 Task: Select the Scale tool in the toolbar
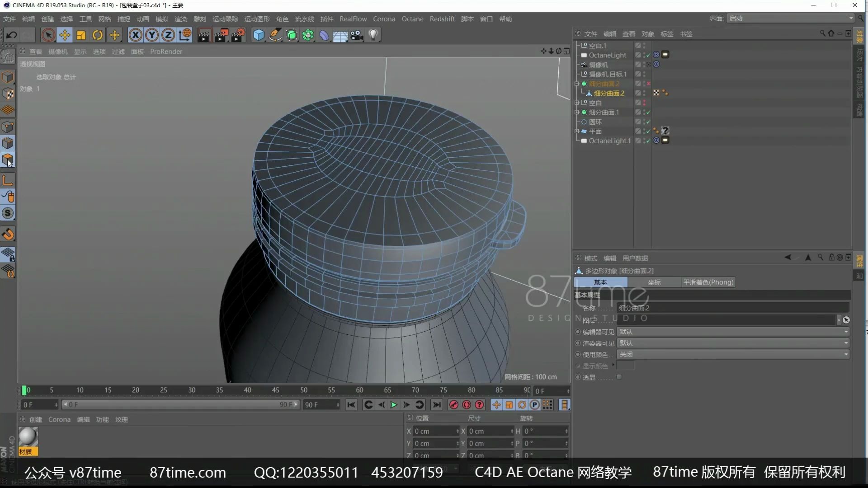[81, 35]
